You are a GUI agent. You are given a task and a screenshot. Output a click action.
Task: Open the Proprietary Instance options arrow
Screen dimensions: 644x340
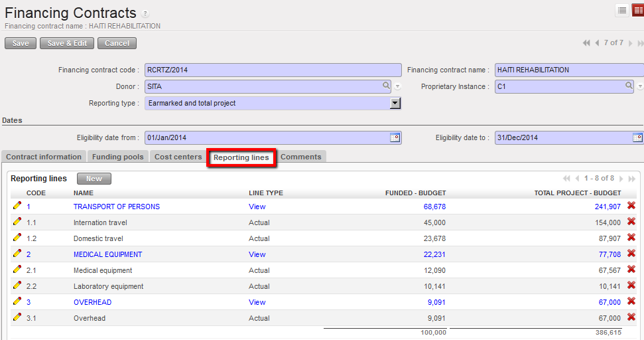[640, 87]
